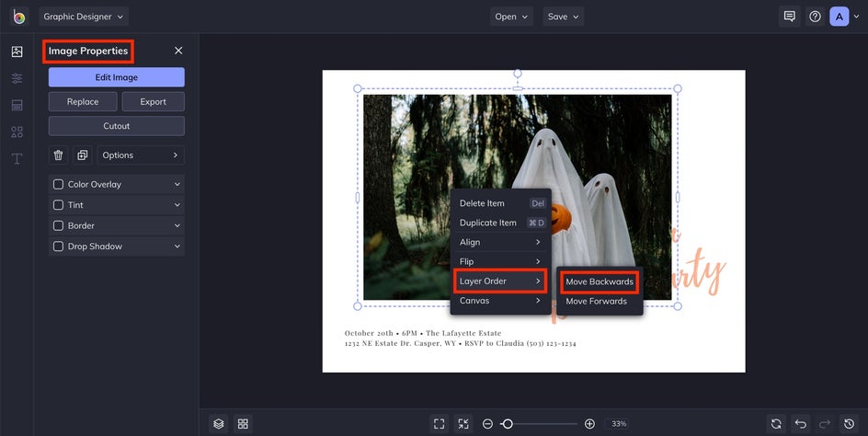Viewport: 868px width, 436px height.
Task: Click the Edit Image button
Action: click(116, 77)
